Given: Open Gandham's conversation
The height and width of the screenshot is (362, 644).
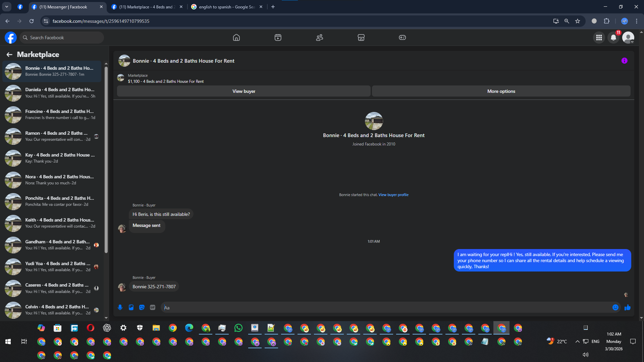Looking at the screenshot, I should 52,245.
